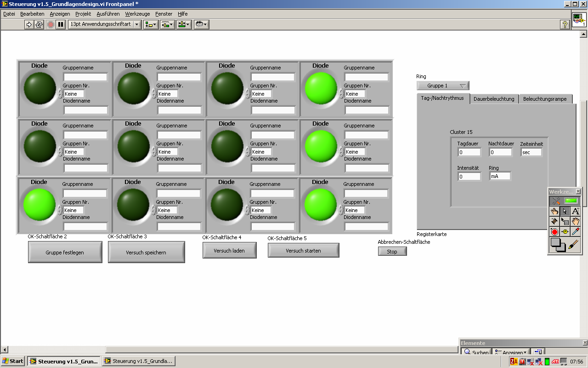Open the Ring selector showing mA

coord(500,176)
